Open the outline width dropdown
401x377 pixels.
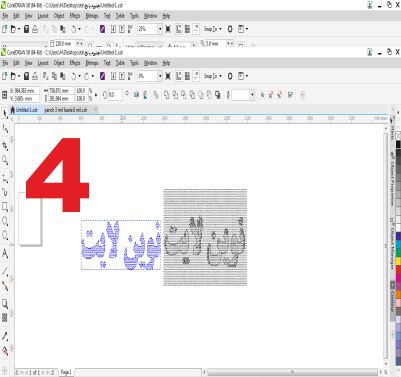coord(252,95)
